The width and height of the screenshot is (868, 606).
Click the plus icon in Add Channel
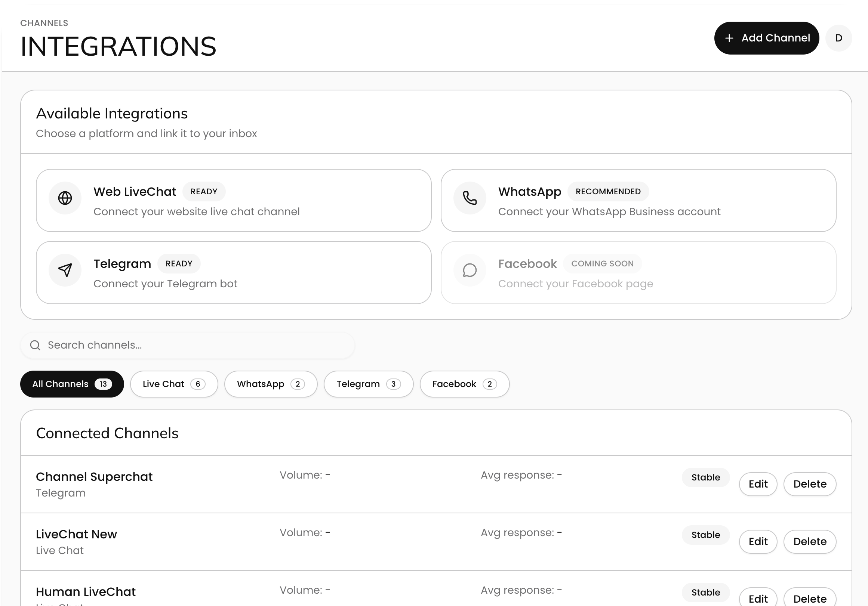(729, 38)
